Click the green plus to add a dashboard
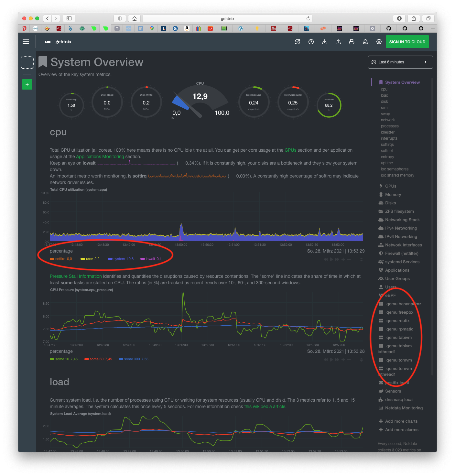Screen dimensions: 455x476 [x=27, y=84]
